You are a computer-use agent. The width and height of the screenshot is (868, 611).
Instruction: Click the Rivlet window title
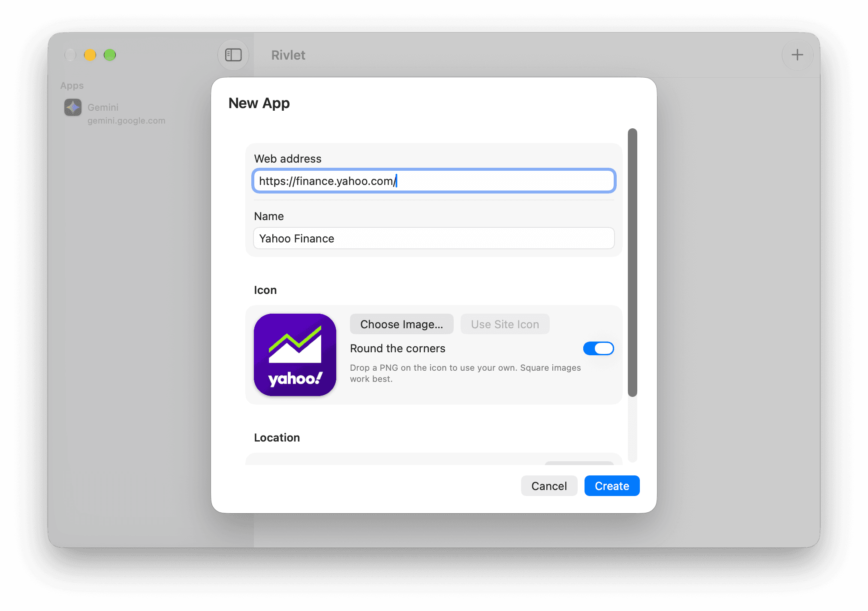288,55
